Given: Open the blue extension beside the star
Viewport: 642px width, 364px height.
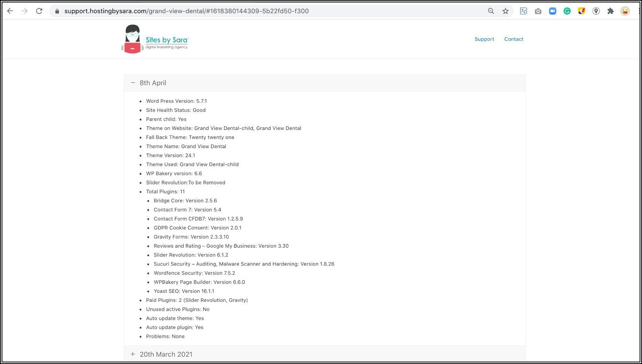Looking at the screenshot, I should coord(523,11).
